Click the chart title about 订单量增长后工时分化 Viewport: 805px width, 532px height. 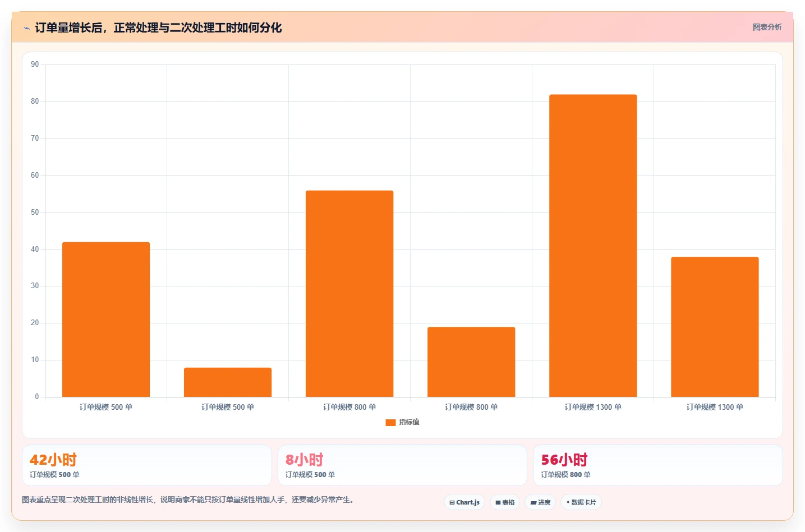pyautogui.click(x=158, y=27)
